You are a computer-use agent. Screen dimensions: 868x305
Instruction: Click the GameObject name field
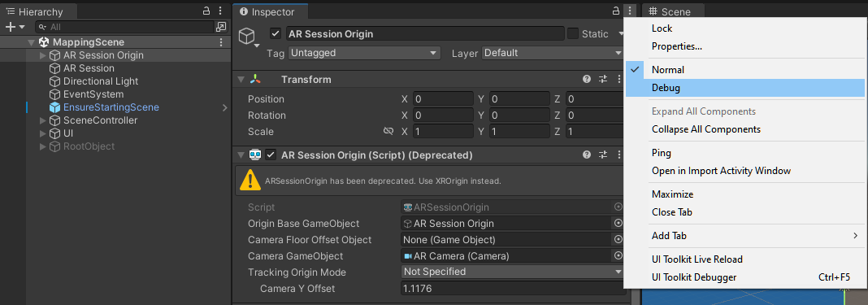pos(425,34)
